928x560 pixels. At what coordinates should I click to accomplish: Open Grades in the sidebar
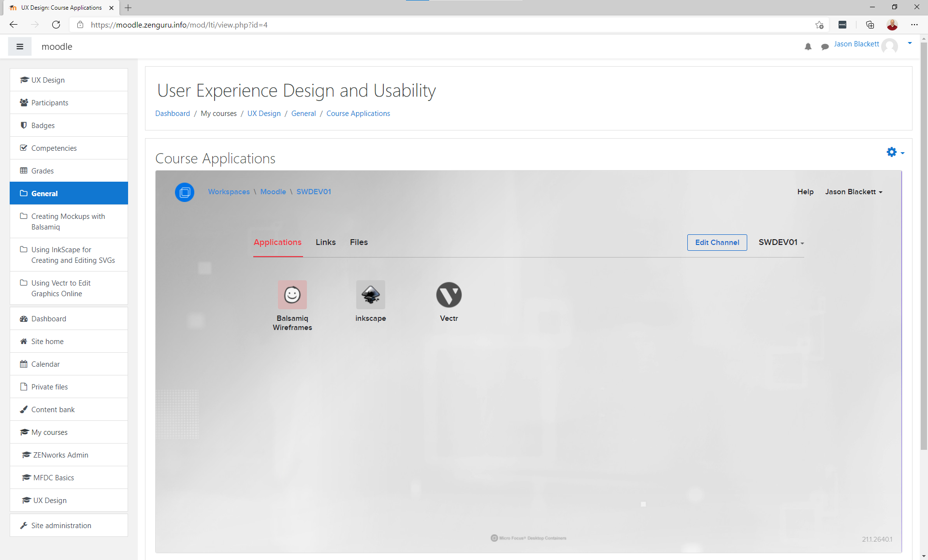click(x=43, y=171)
